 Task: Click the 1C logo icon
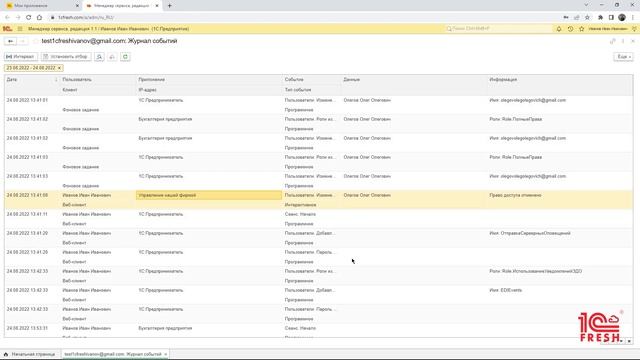click(7, 29)
